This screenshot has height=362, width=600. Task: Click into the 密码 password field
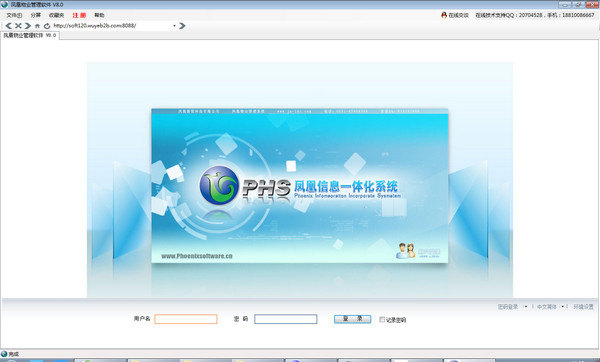point(285,319)
